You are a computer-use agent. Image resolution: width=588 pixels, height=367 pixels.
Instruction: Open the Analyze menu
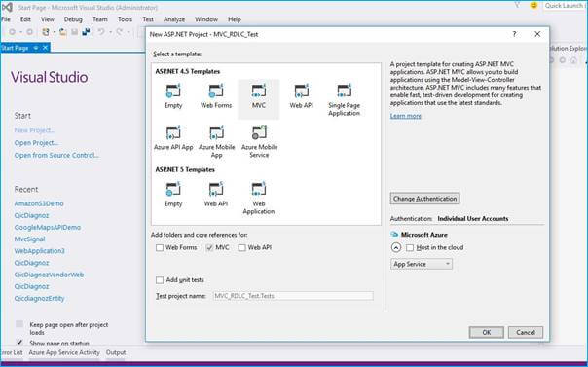pos(174,19)
